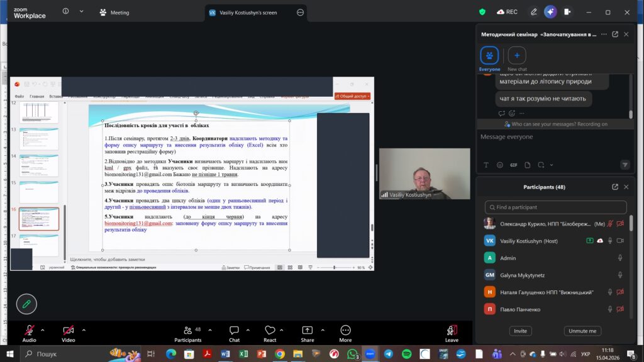Attach a file using the chat file icon
This screenshot has width=644, height=362.
click(528, 165)
